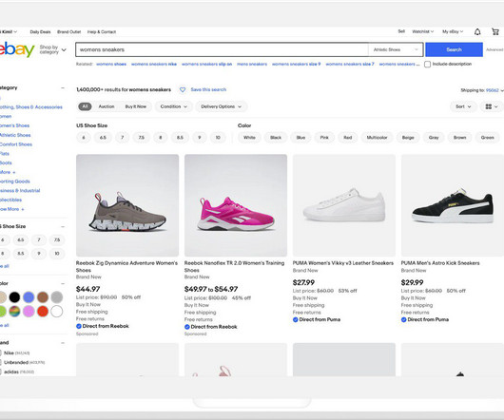
Task: Check the Unbranded brand filter
Action: (x=1, y=362)
